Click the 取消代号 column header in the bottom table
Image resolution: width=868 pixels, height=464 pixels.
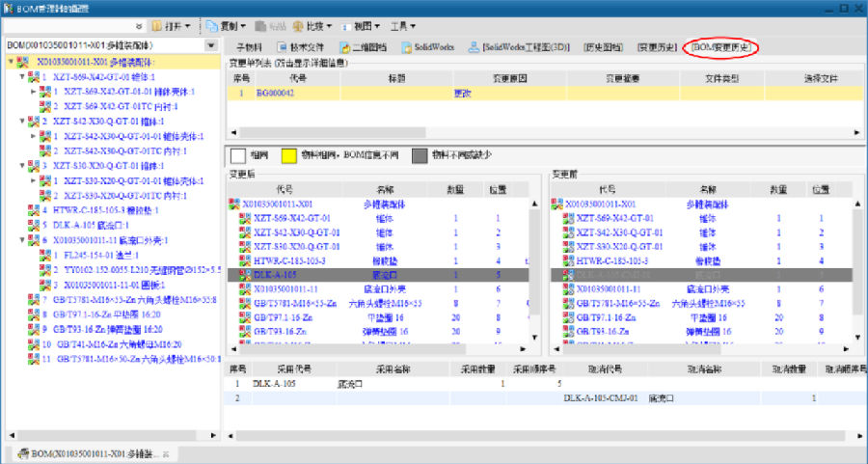click(605, 369)
